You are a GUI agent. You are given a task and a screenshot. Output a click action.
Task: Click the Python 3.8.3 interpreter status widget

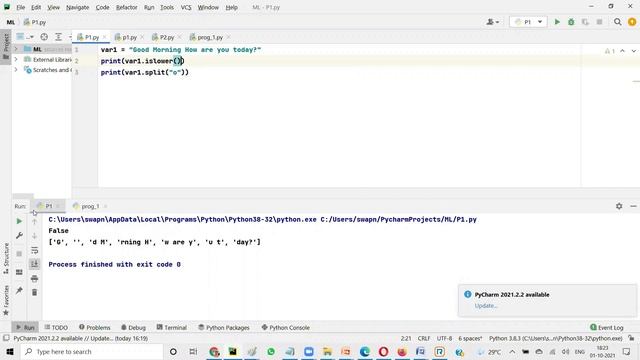pyautogui.click(x=556, y=338)
